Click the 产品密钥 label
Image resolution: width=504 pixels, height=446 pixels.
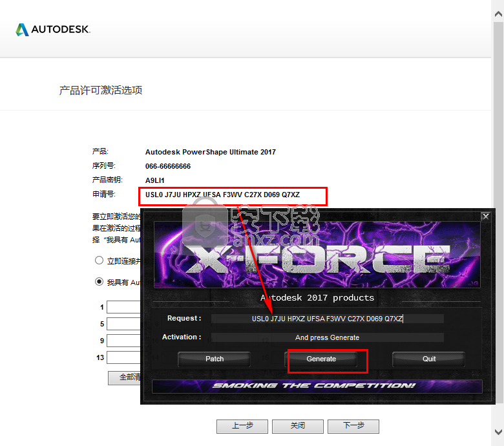[107, 180]
